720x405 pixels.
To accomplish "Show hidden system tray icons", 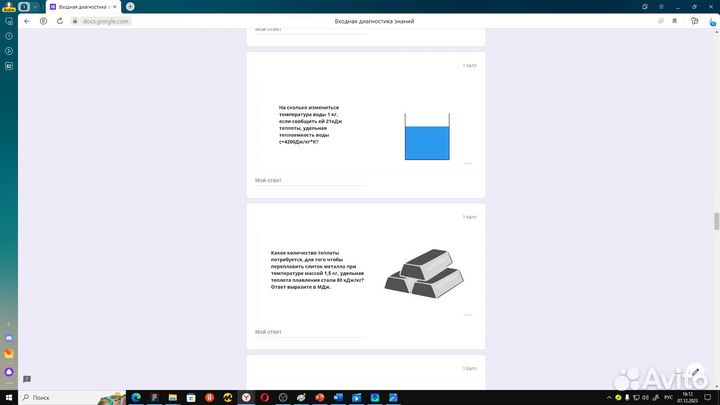I will tap(609, 398).
